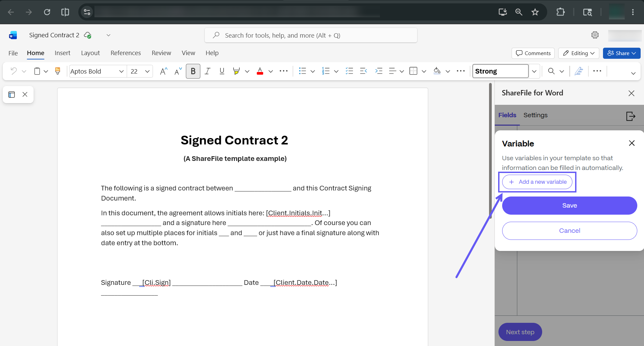This screenshot has width=644, height=346.
Task: Close the ShareFile for Word panel
Action: pos(632,93)
